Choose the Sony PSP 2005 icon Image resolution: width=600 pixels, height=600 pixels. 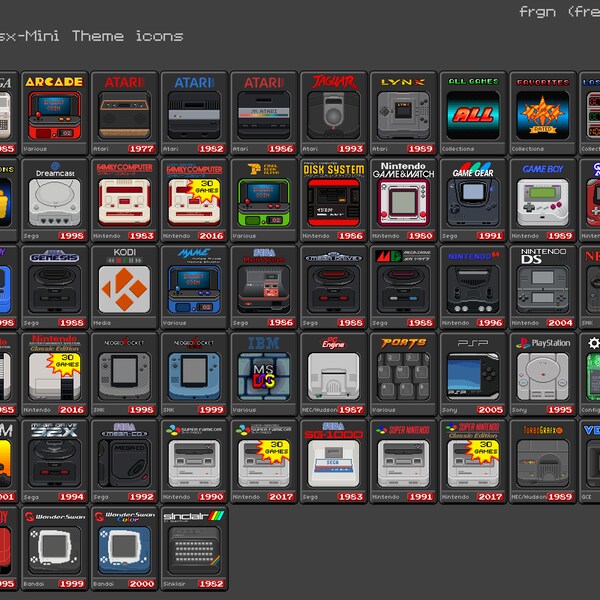[x=473, y=374]
